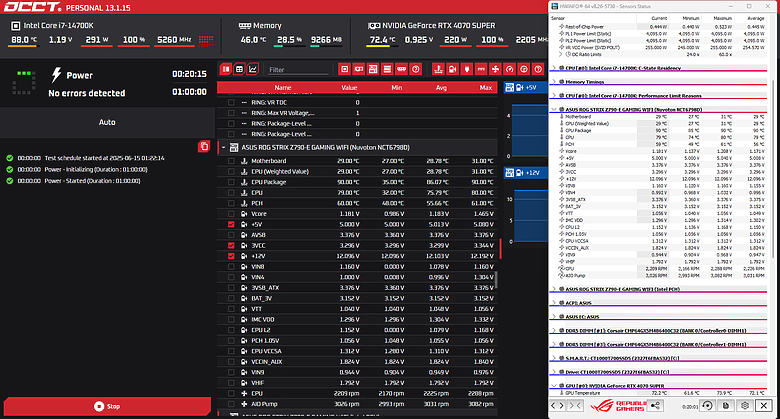The height and width of the screenshot is (419, 780).
Task: Click the HWiNFO share icon
Action: 656,406
